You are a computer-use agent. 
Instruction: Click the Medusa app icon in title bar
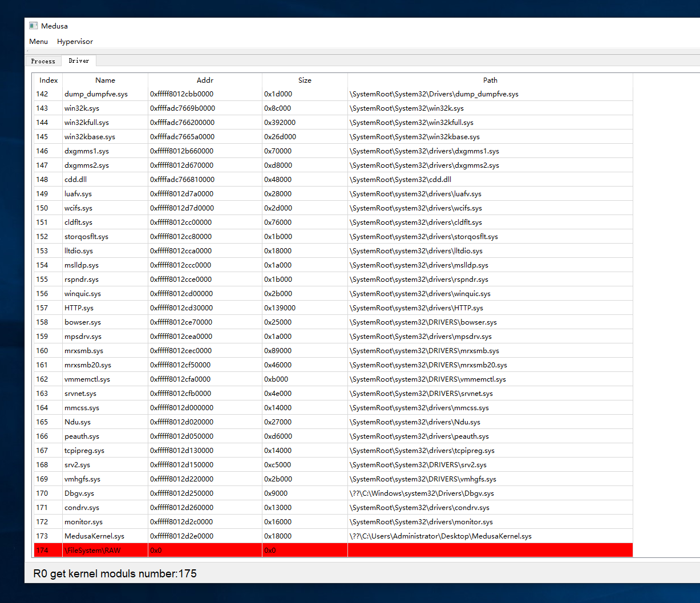coord(34,26)
